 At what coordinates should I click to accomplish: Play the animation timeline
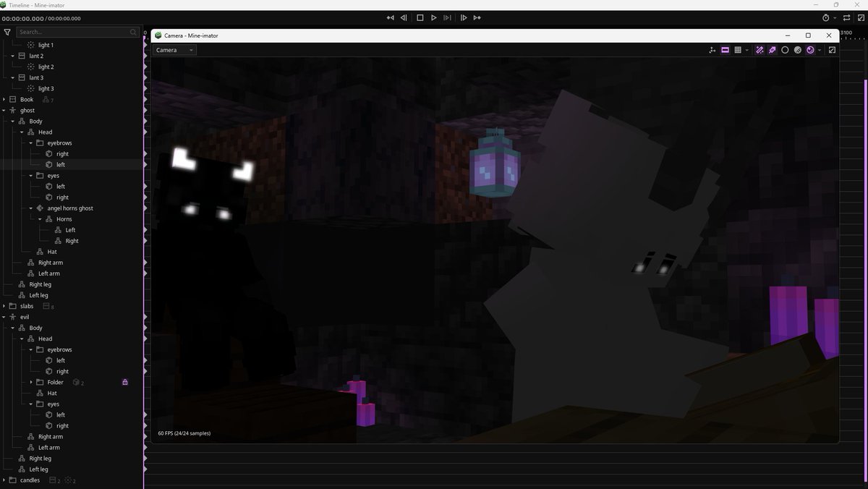tap(433, 17)
